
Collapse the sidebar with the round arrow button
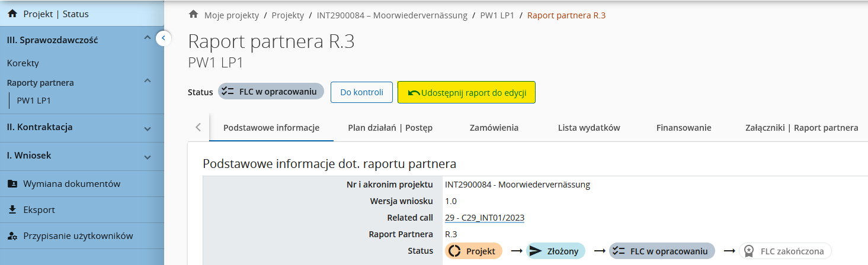point(163,38)
